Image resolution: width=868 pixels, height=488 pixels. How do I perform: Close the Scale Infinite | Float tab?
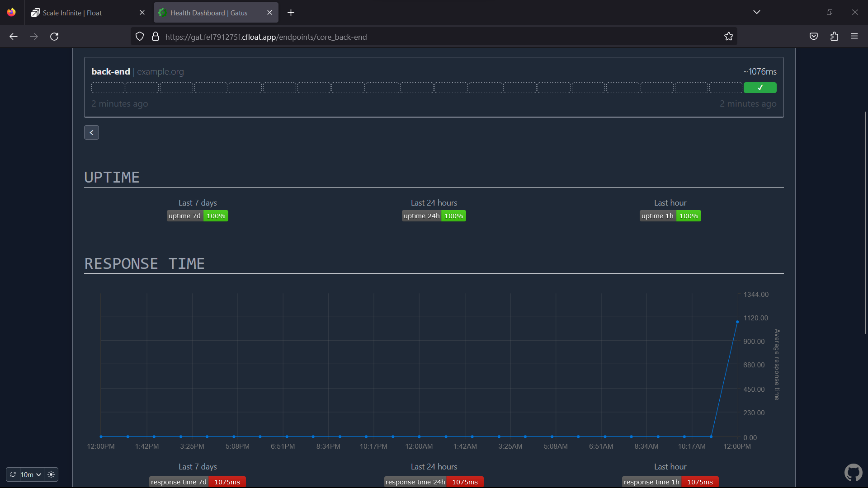[x=142, y=13]
